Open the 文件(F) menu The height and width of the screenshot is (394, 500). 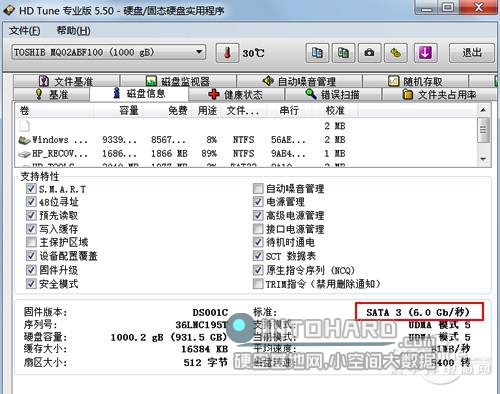pyautogui.click(x=25, y=31)
